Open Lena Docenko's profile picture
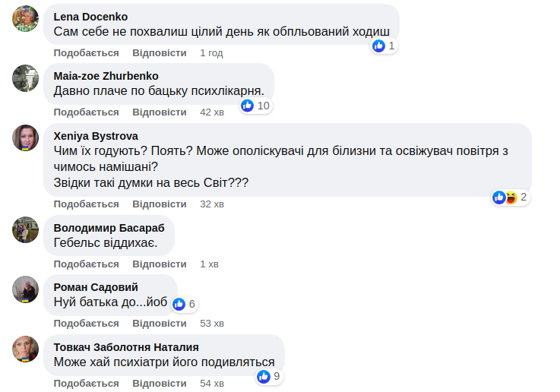This screenshot has height=392, width=560. coord(26,18)
